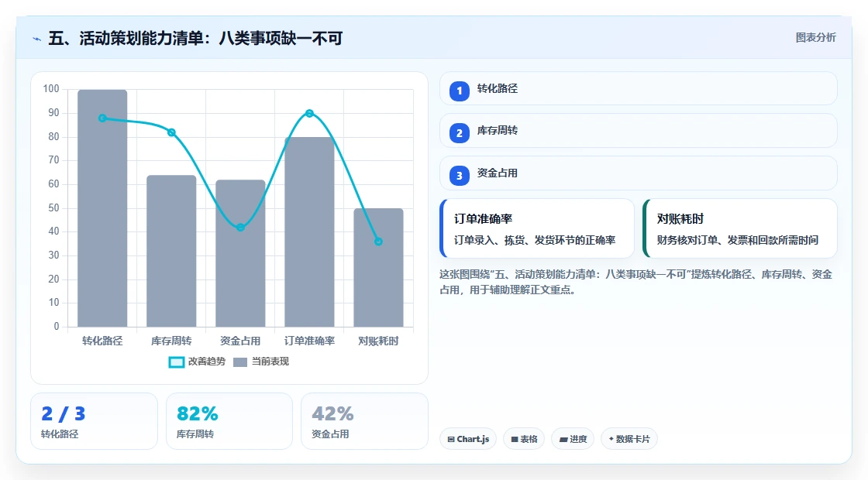Image resolution: width=868 pixels, height=480 pixels.
Task: Click the 50 y-axis value
Action: click(53, 208)
